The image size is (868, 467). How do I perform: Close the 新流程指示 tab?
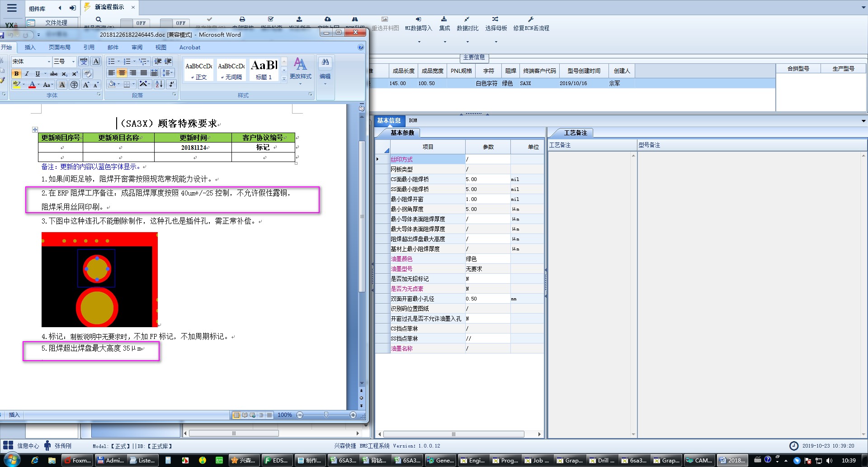coord(133,7)
